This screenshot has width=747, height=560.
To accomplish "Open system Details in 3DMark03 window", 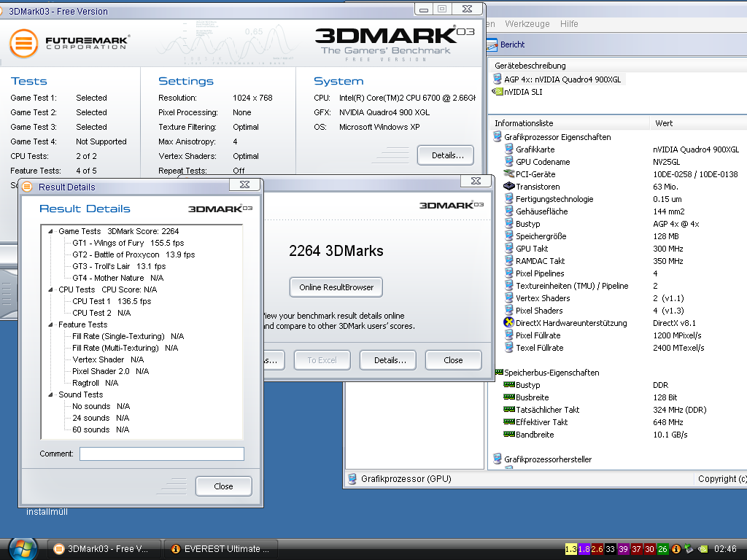I will [x=446, y=155].
